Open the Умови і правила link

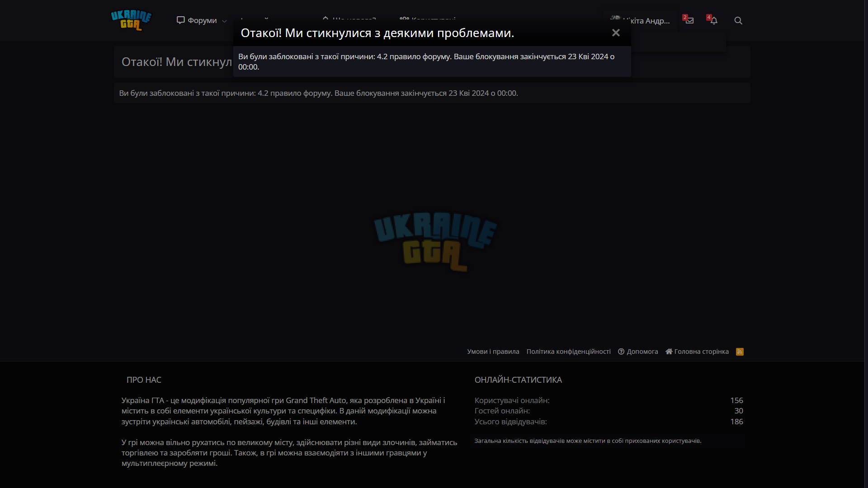pos(493,352)
